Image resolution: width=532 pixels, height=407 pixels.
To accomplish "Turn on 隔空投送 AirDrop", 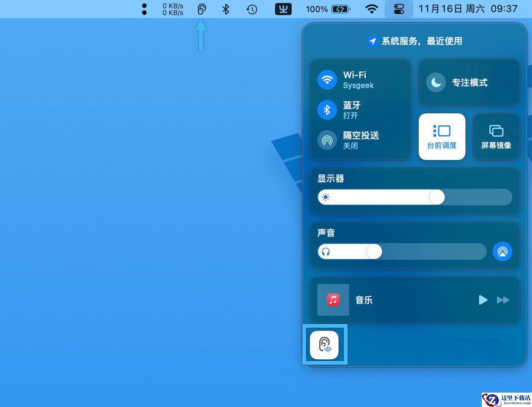I will tap(327, 140).
